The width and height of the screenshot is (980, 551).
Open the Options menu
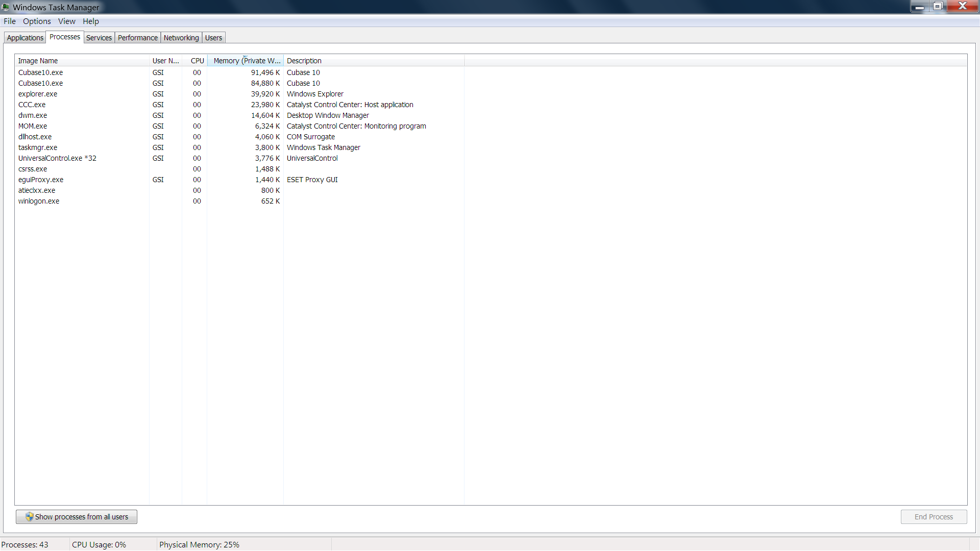37,21
